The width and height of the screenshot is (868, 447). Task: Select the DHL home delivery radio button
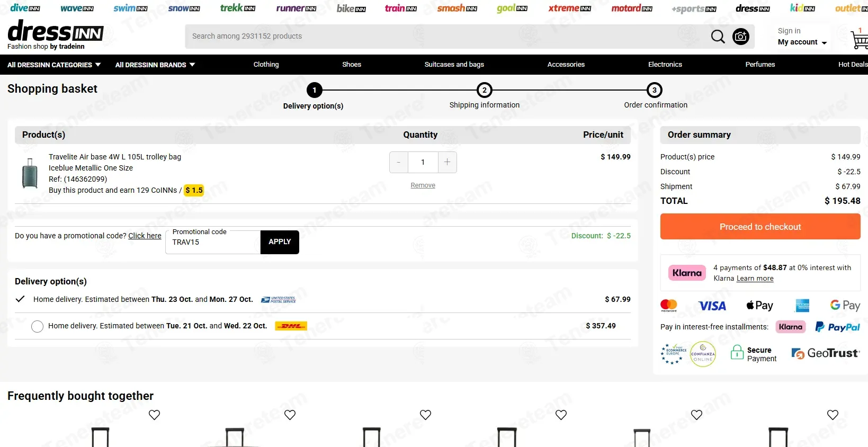37,326
